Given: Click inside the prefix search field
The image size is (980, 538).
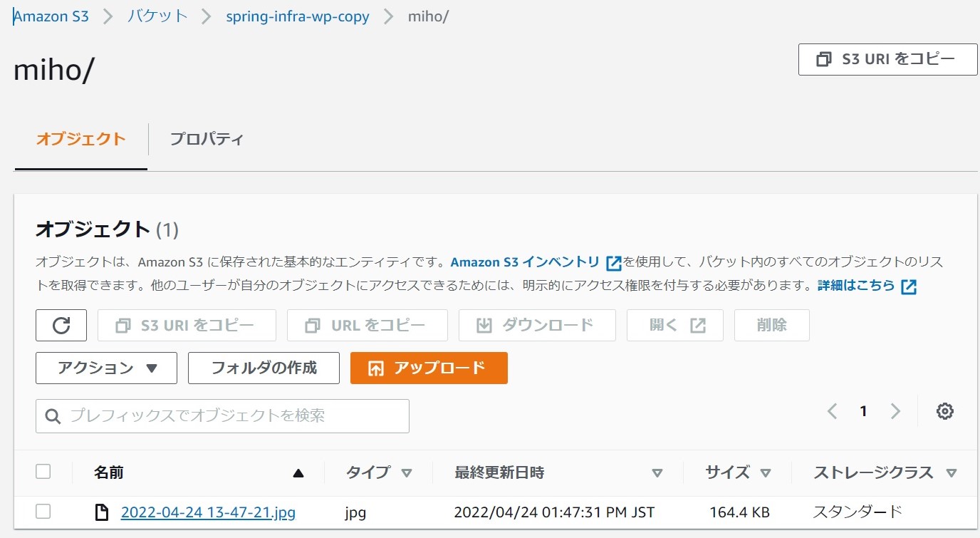Looking at the screenshot, I should pyautogui.click(x=214, y=415).
